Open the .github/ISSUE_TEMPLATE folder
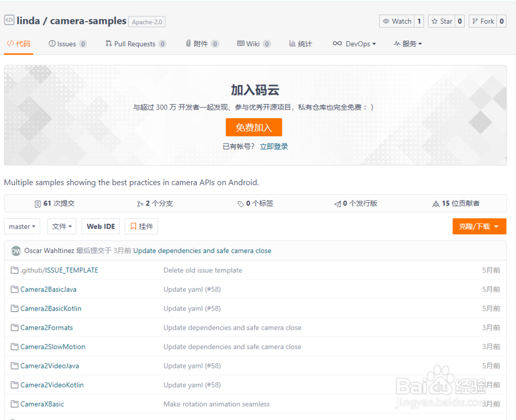The width and height of the screenshot is (516, 420). 59,270
